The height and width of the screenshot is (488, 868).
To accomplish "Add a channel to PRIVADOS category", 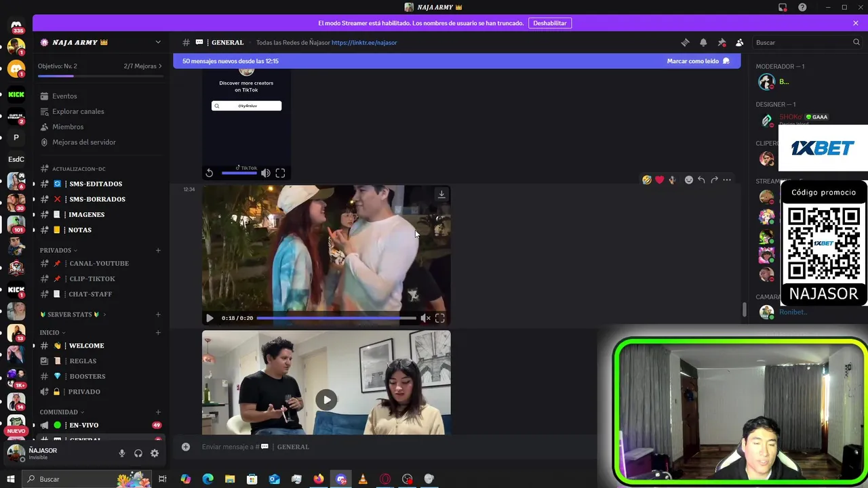I will (x=158, y=250).
